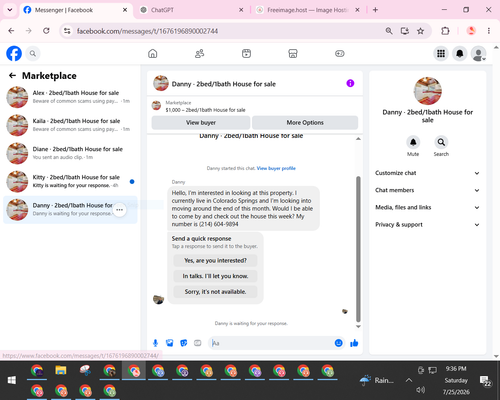Open the Extensions puzzle icon
Screen dimensions: 500x400
pos(445,31)
